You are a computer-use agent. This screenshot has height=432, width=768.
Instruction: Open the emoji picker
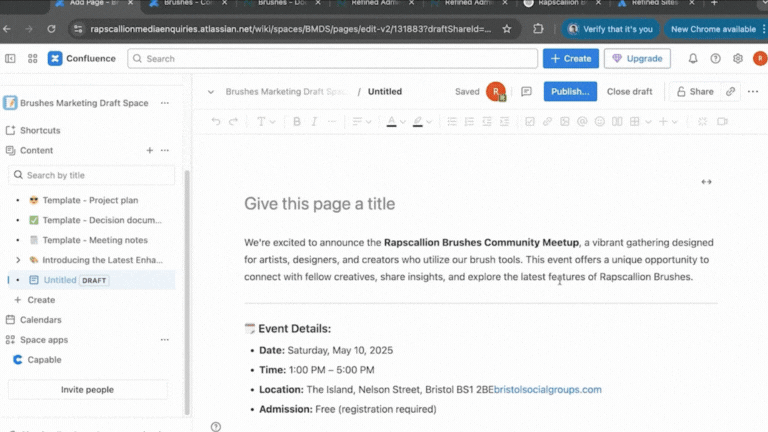point(600,121)
